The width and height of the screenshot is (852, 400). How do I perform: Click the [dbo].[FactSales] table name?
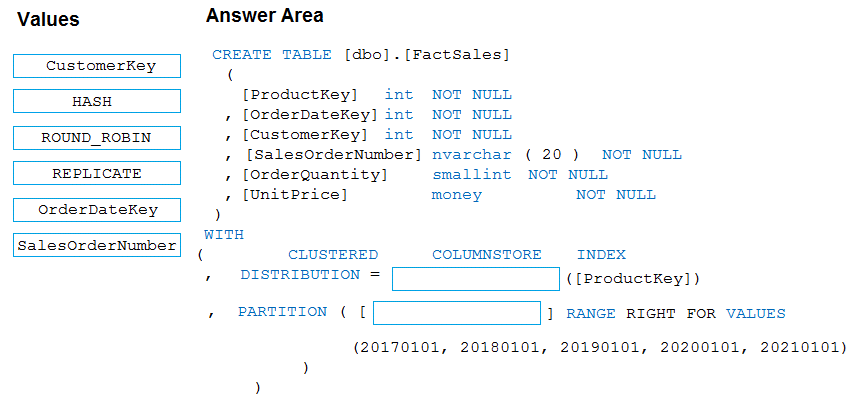point(426,54)
